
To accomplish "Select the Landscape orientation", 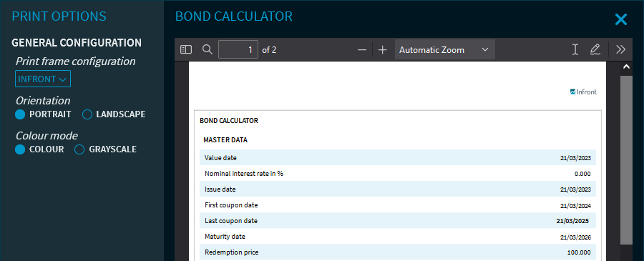I will point(114,114).
